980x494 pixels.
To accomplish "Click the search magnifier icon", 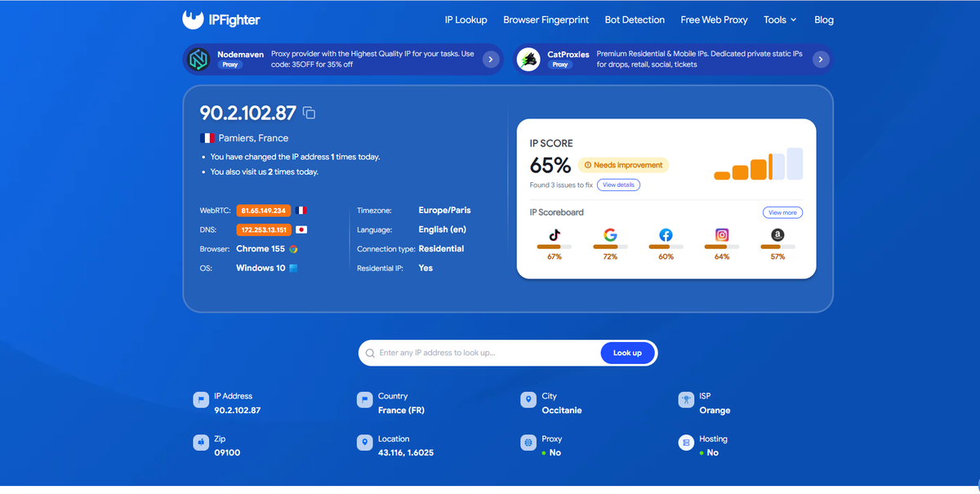I will 371,354.
